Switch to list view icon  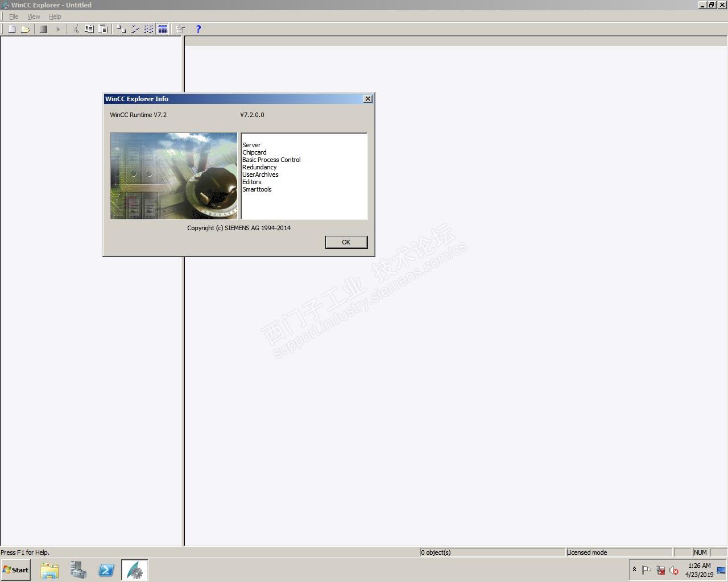tap(148, 29)
